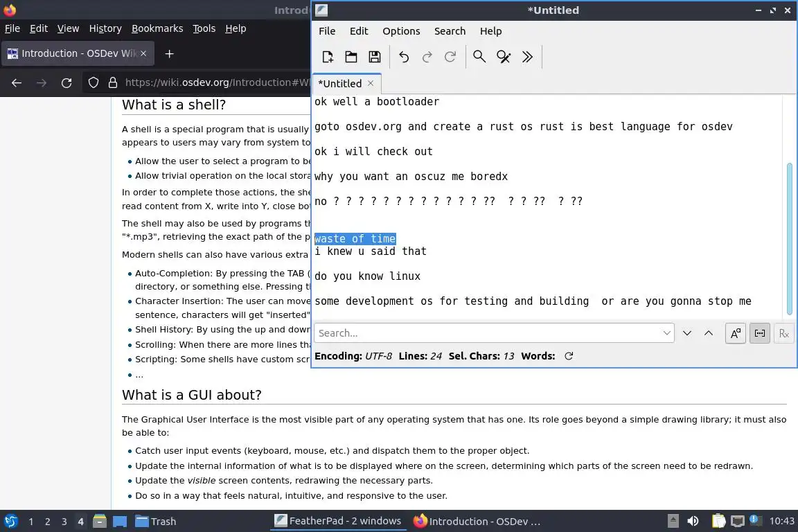Open Firefox Bookmarks menu
Viewport: 798px width, 532px height.
(157, 28)
